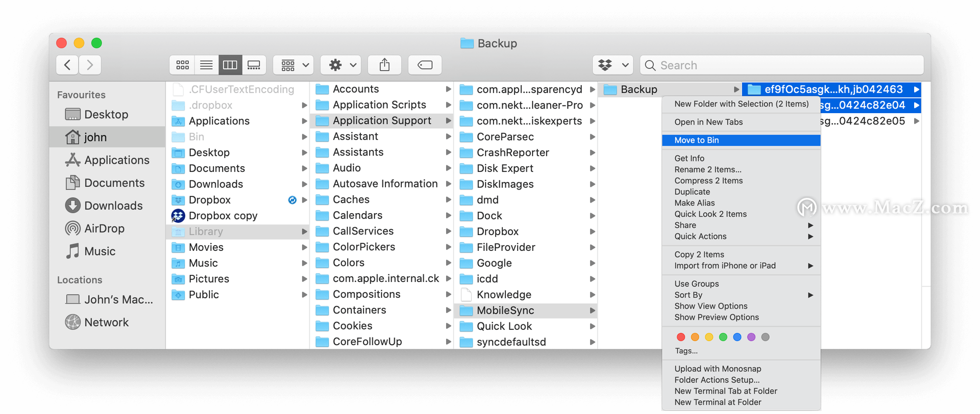
Task: Choose Make Alias
Action: click(741, 203)
